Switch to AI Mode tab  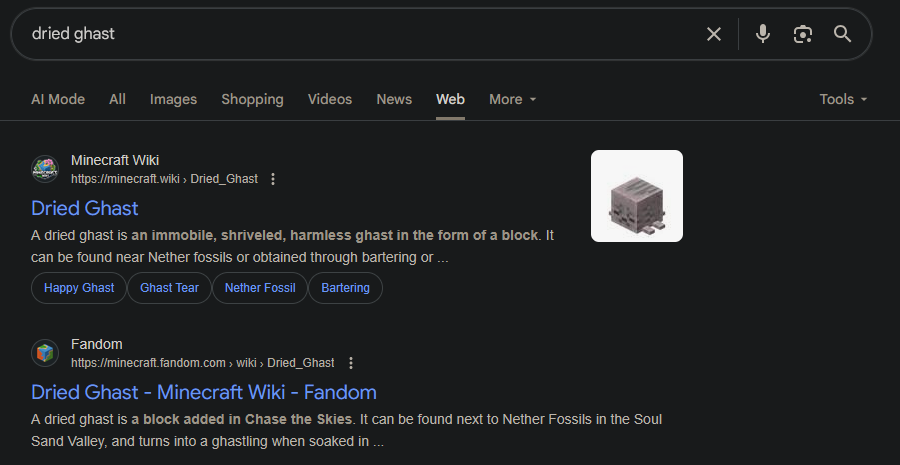58,99
